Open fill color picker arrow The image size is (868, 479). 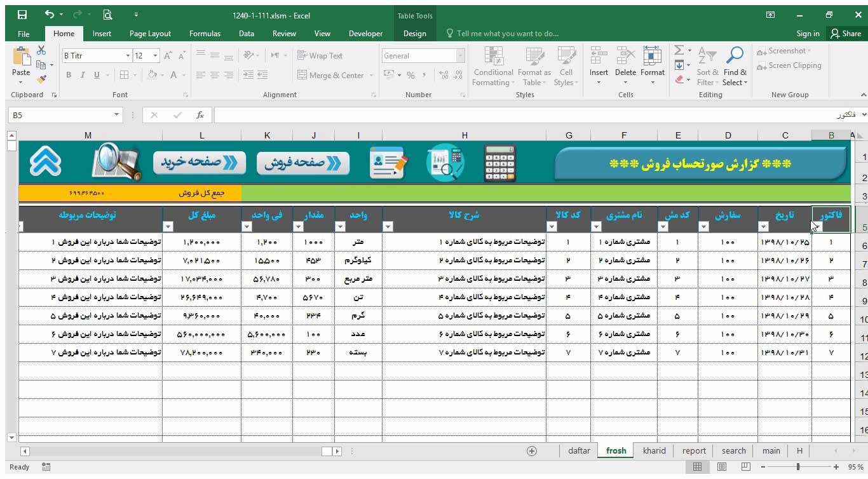162,75
